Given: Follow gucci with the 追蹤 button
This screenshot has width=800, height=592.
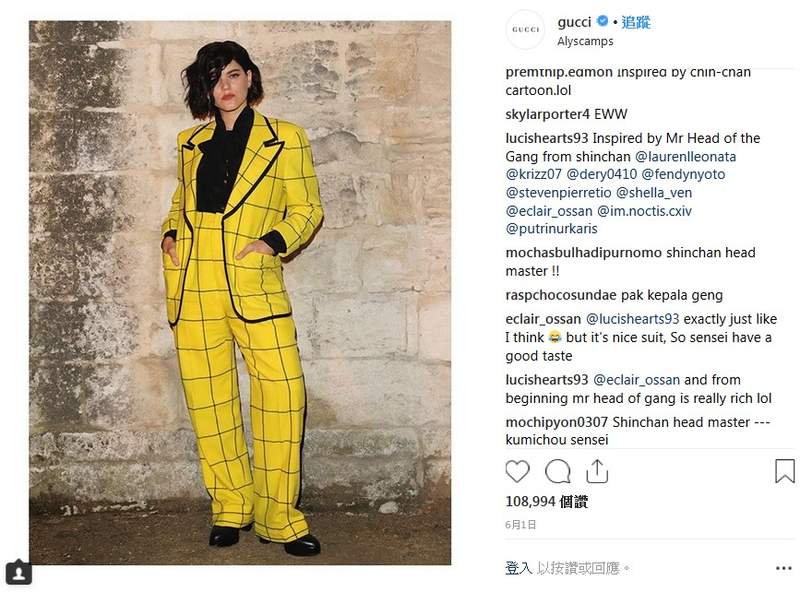Looking at the screenshot, I should [x=636, y=22].
